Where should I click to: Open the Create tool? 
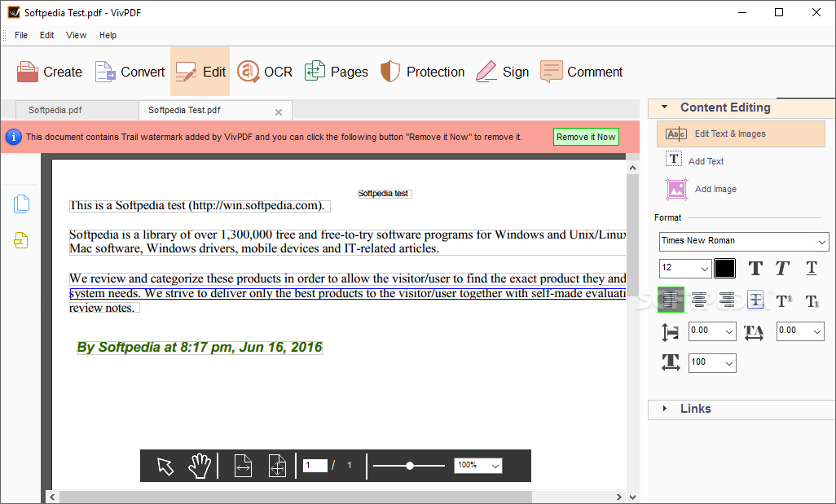50,72
